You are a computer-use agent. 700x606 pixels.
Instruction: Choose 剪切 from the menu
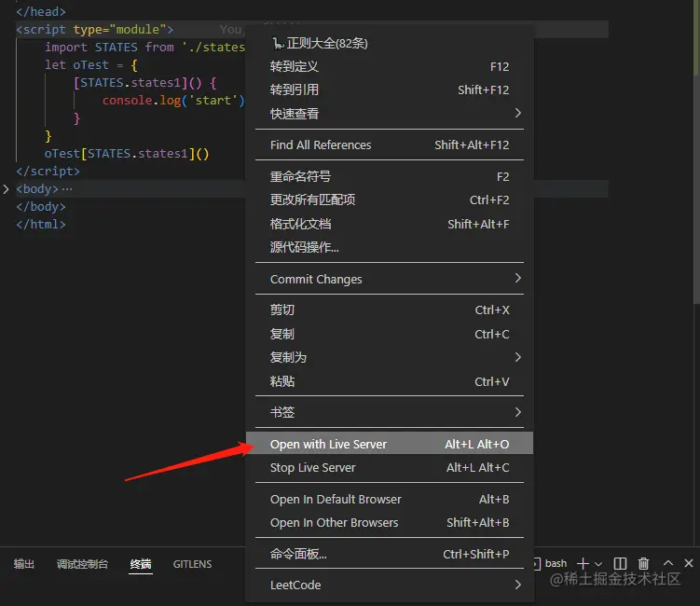point(390,310)
